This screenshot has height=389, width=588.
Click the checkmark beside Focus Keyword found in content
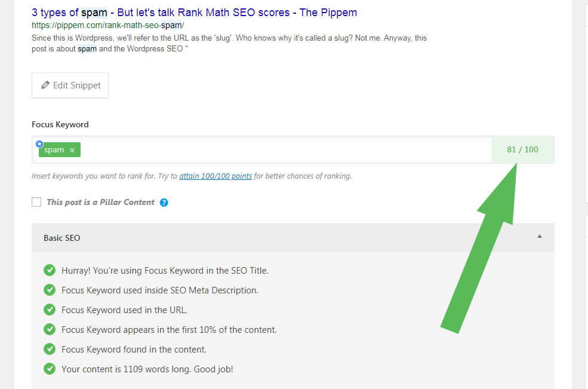50,349
